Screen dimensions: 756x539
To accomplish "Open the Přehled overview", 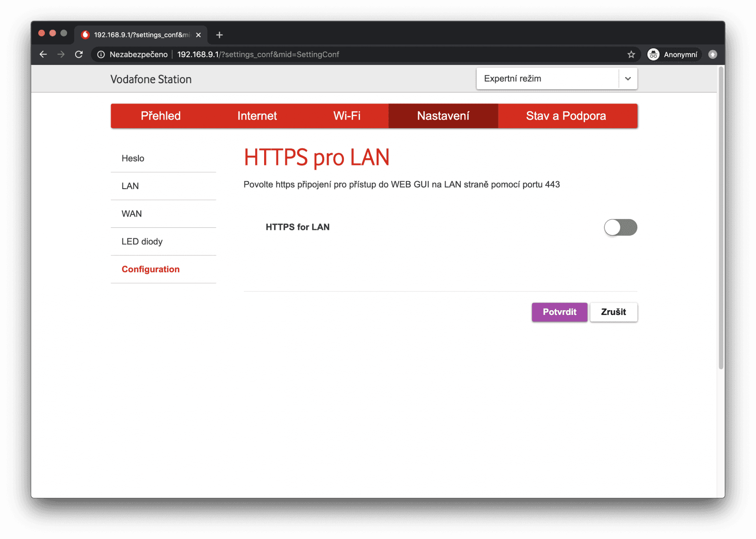I will coord(161,116).
